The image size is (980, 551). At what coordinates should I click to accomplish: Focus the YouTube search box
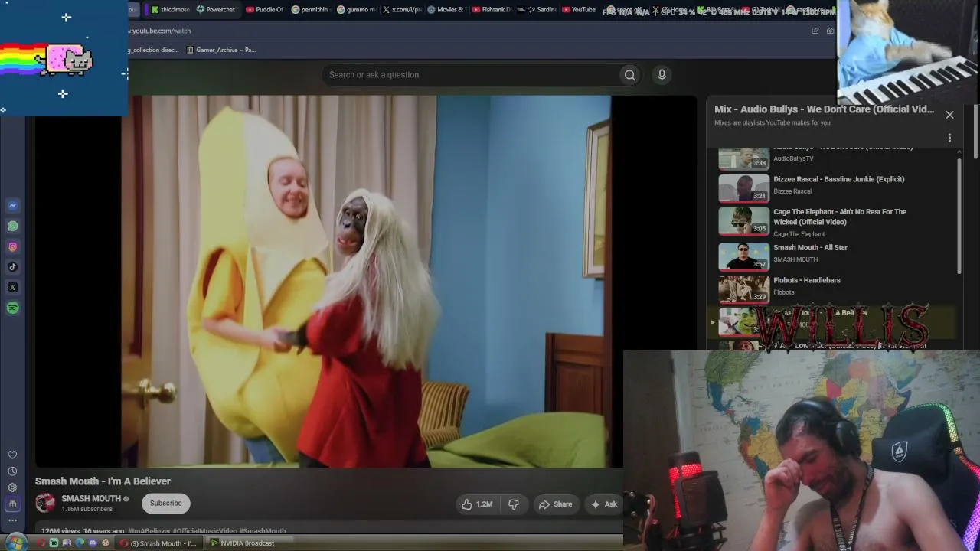pyautogui.click(x=471, y=75)
